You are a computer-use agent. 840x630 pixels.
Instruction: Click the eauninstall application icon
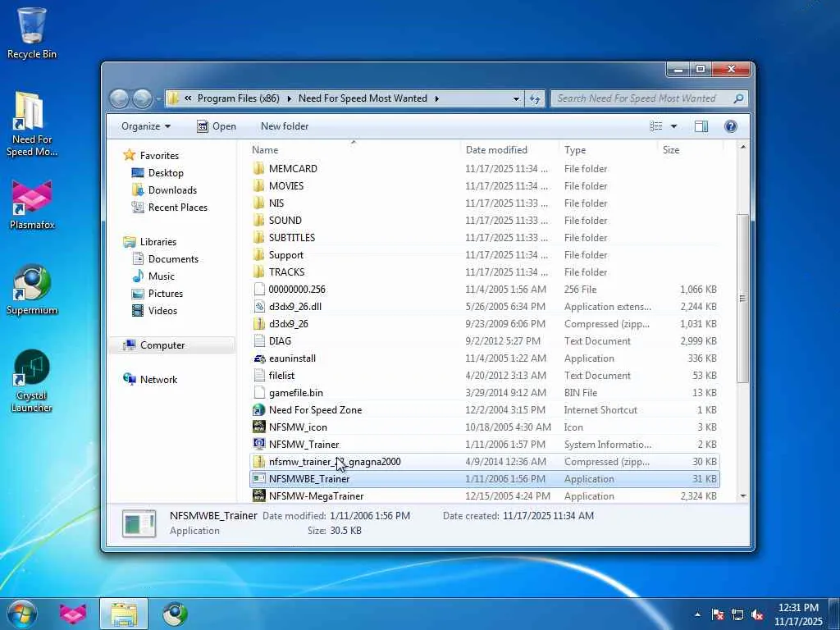(259, 358)
